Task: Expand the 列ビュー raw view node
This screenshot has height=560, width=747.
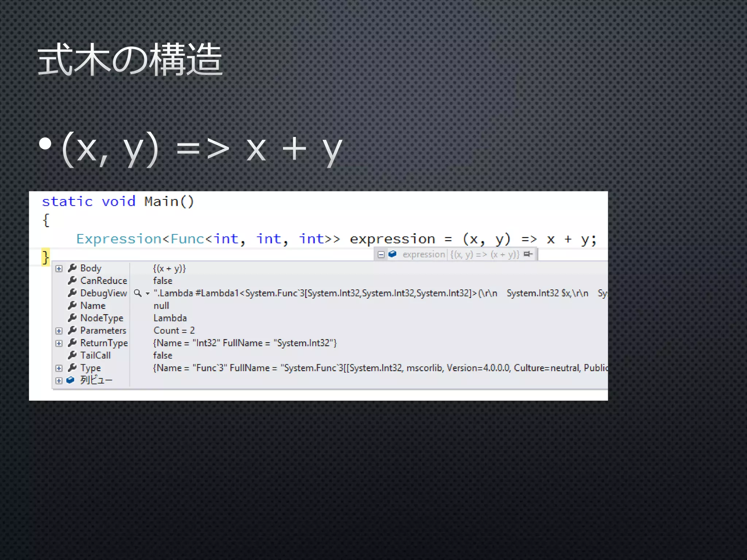Action: click(59, 381)
